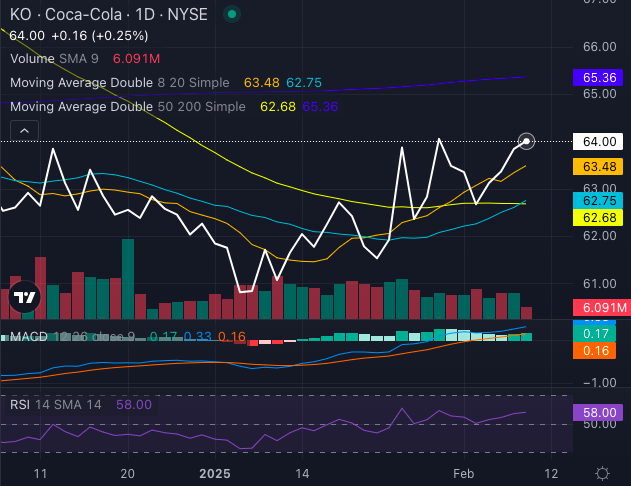Image resolution: width=631 pixels, height=486 pixels.
Task: Click the MACD indicator label
Action: tap(30, 337)
